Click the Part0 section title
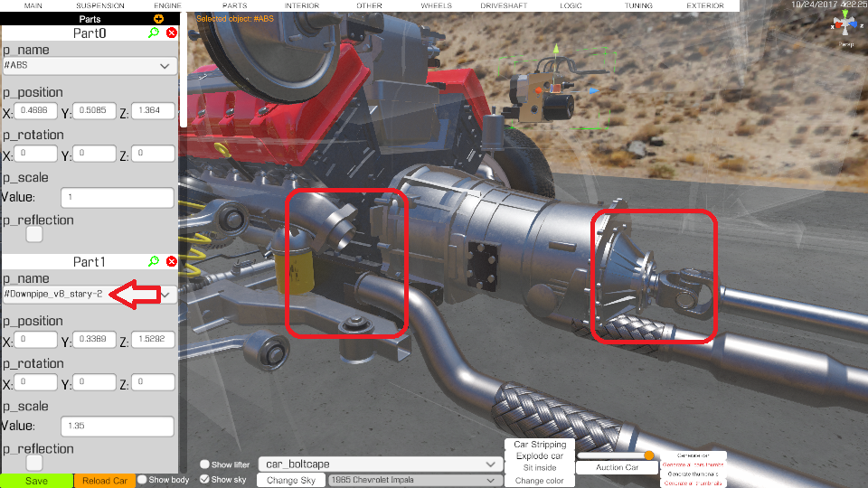 [x=90, y=33]
